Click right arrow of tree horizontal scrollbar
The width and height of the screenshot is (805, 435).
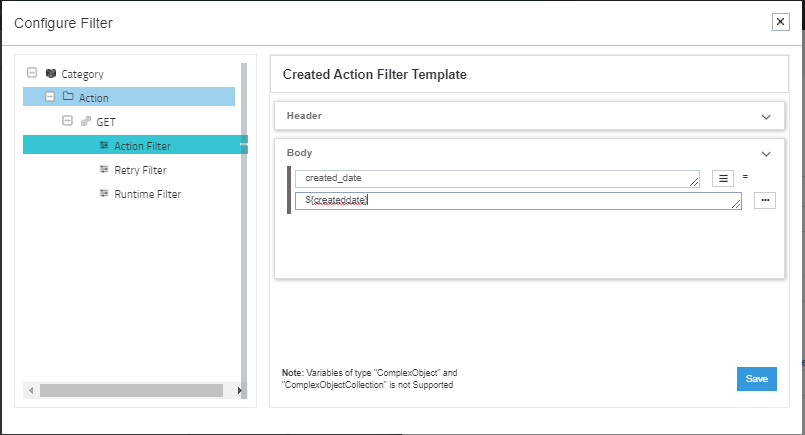[x=239, y=391]
